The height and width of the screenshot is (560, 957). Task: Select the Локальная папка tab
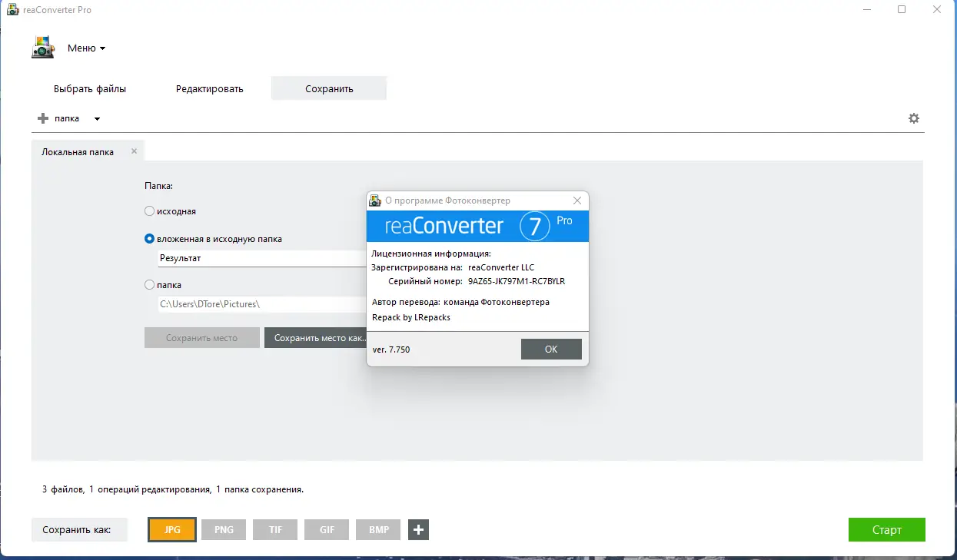[x=78, y=152]
